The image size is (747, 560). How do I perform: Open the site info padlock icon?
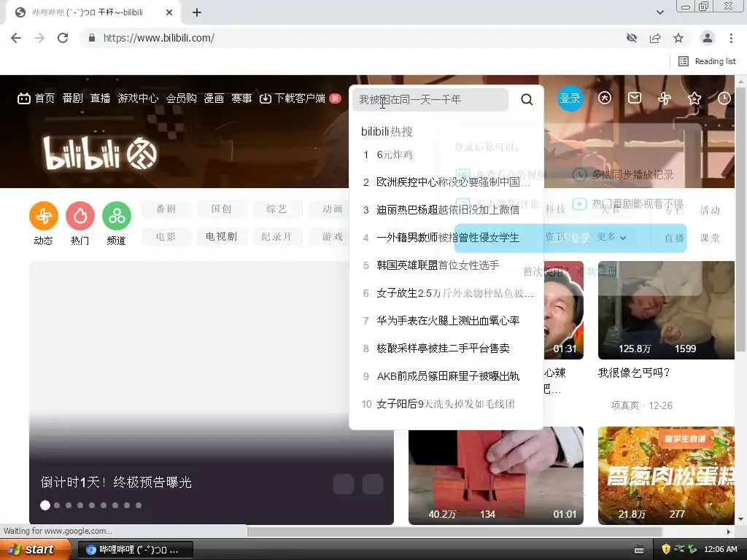click(x=92, y=38)
